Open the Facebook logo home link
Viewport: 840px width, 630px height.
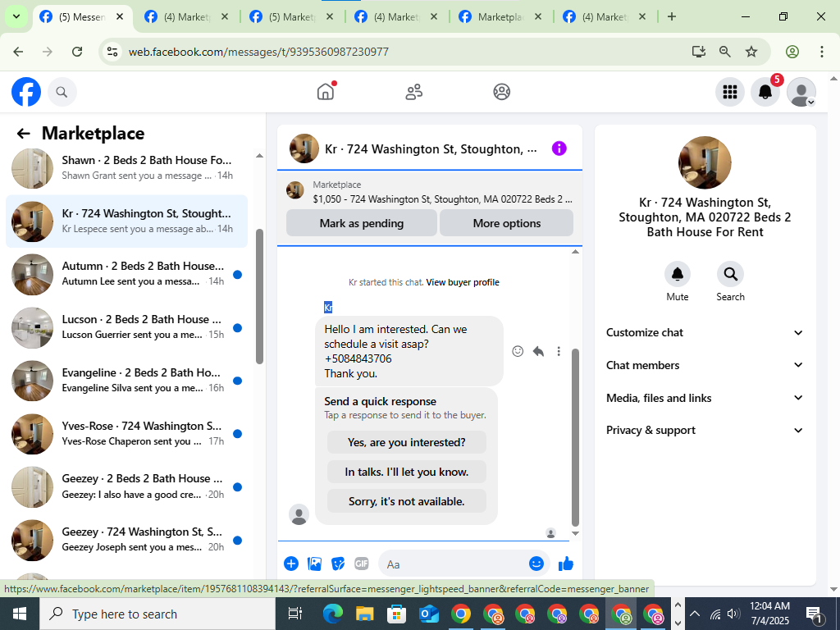pyautogui.click(x=26, y=92)
